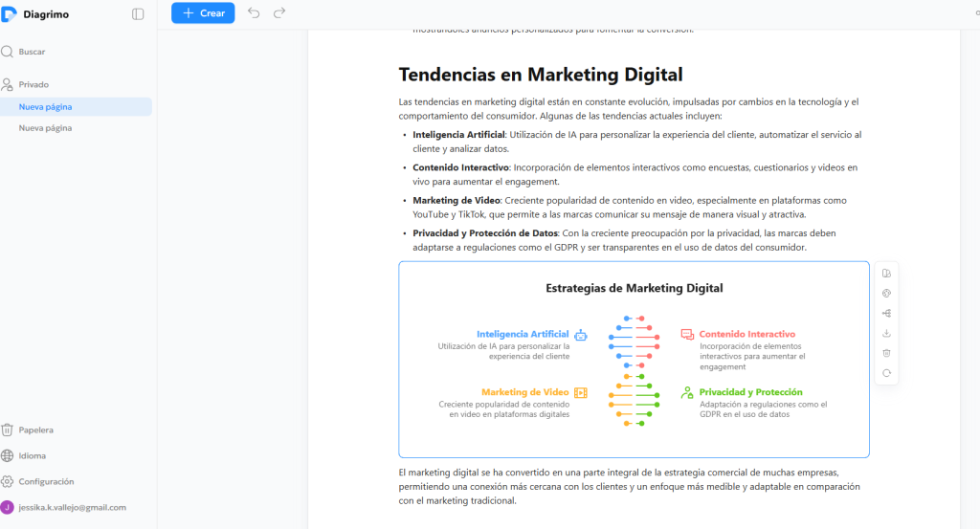Click diagram text Creciente popularidad de contenido
Image resolution: width=980 pixels, height=529 pixels.
tap(503, 409)
